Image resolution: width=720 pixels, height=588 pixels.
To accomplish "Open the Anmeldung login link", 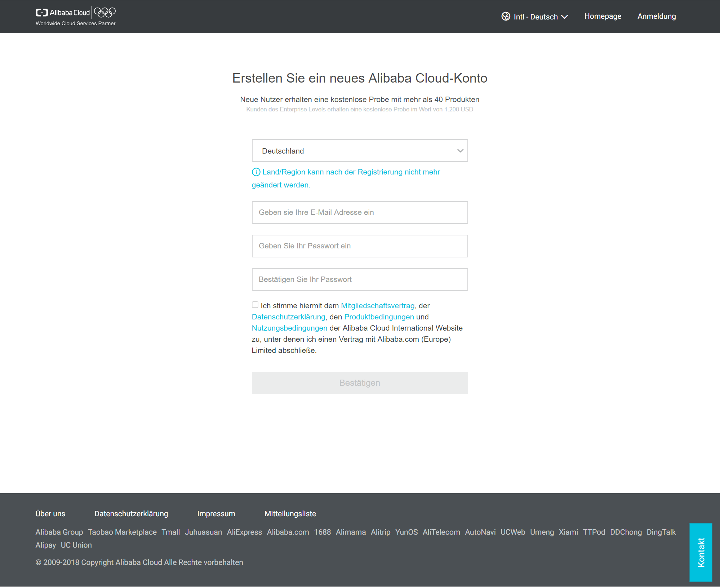I will (x=657, y=16).
